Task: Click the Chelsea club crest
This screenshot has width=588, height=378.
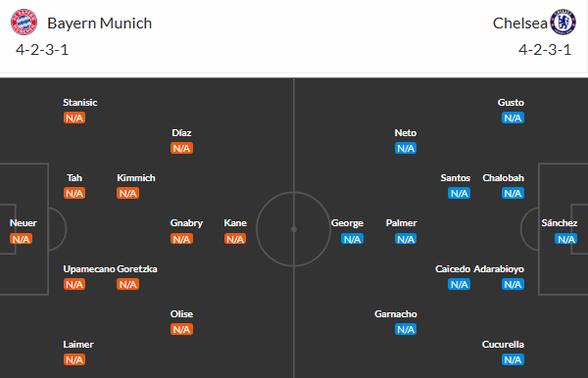Action: click(x=563, y=23)
